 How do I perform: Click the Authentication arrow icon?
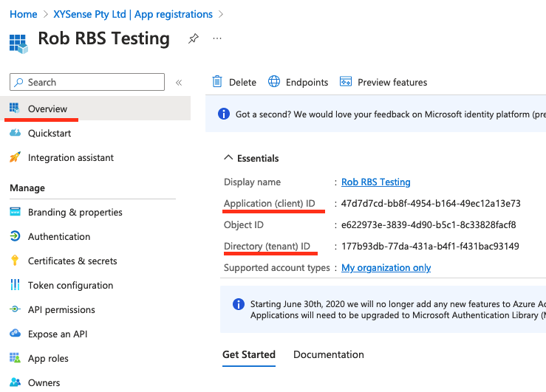click(x=15, y=236)
